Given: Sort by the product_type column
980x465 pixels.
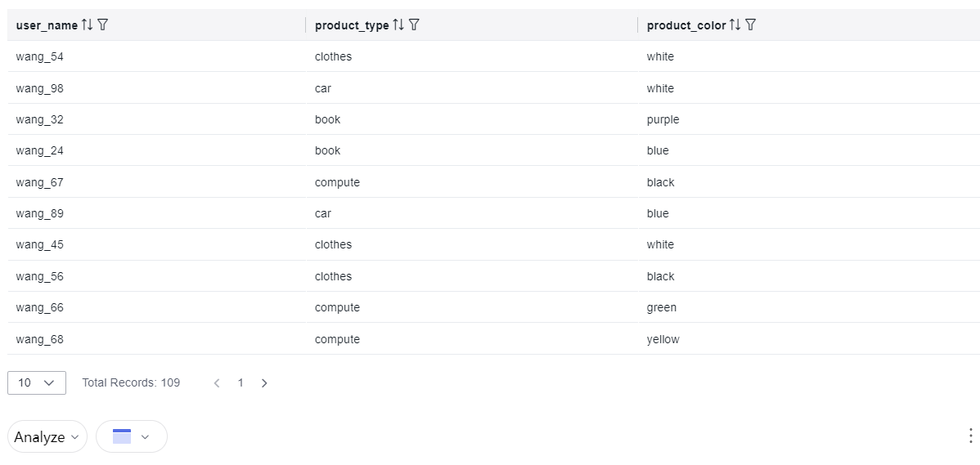Looking at the screenshot, I should [x=398, y=25].
